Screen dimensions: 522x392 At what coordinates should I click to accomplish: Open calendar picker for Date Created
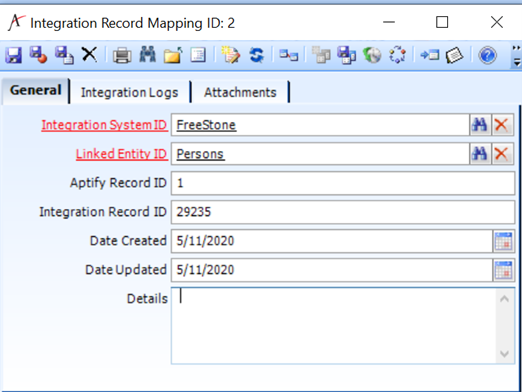(503, 241)
